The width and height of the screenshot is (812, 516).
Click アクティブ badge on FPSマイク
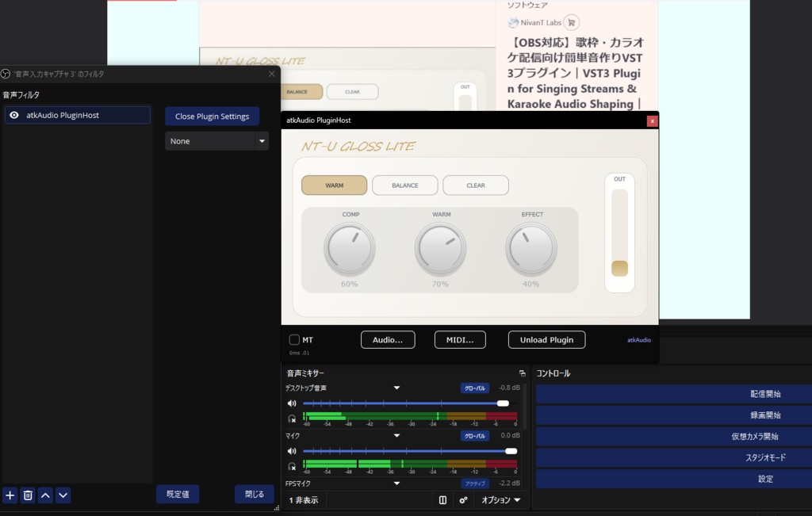[475, 484]
